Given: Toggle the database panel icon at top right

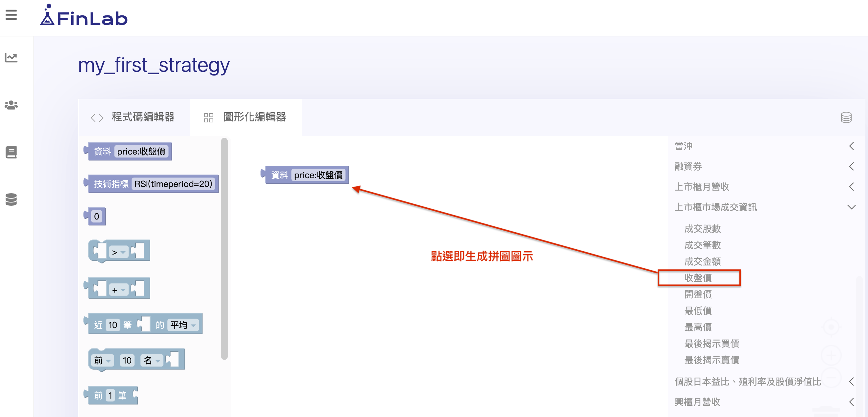Looking at the screenshot, I should pos(846,117).
